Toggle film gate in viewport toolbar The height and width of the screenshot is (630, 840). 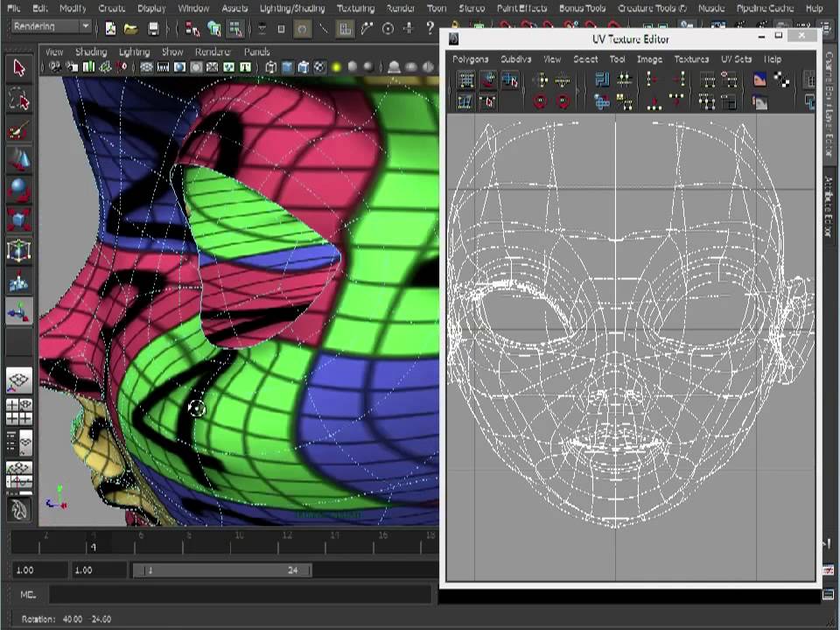click(x=163, y=67)
